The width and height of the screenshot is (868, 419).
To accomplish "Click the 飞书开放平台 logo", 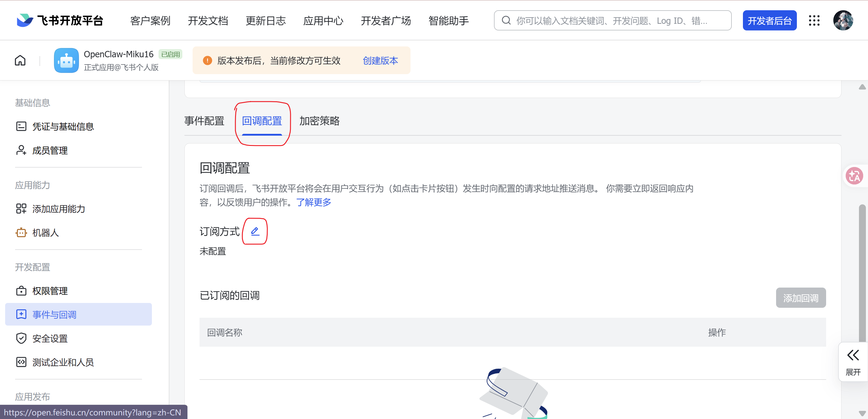I will click(x=60, y=20).
